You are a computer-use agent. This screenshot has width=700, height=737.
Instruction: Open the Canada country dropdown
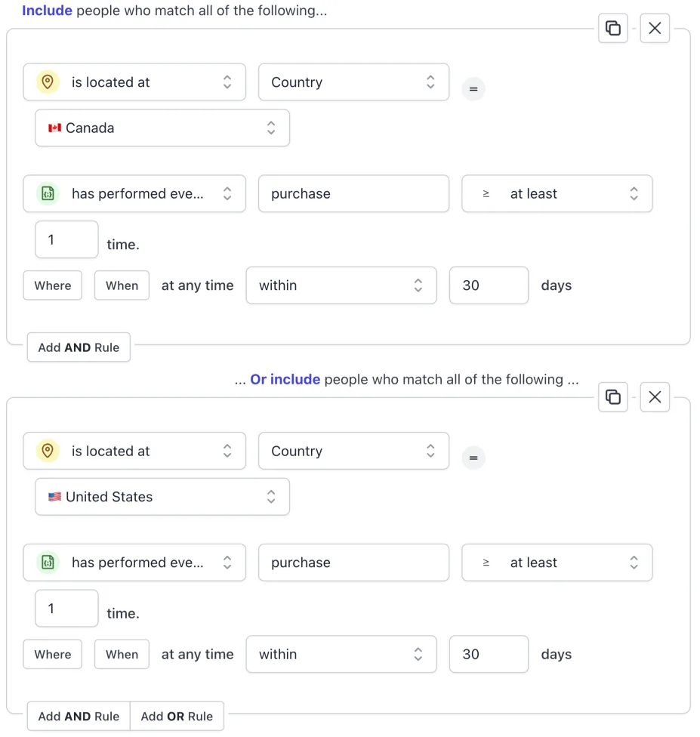click(x=162, y=128)
